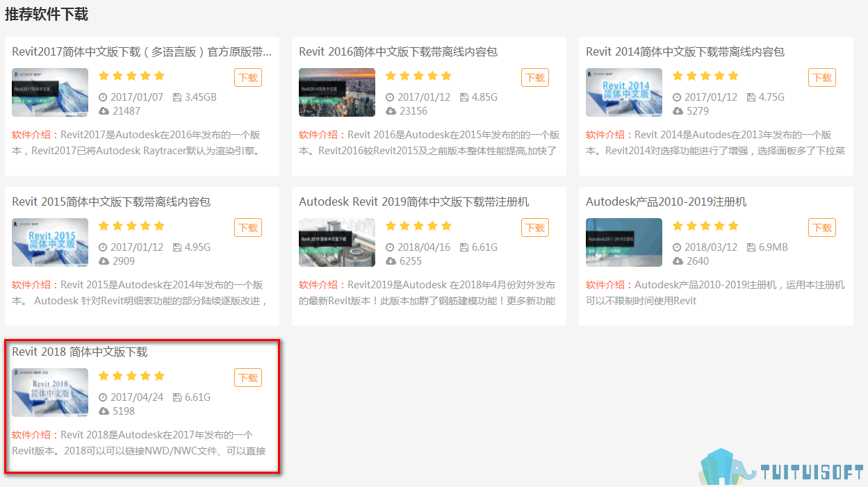The height and width of the screenshot is (487, 868).
Task: Click the download count icon beside 6255
Action: pos(391,261)
